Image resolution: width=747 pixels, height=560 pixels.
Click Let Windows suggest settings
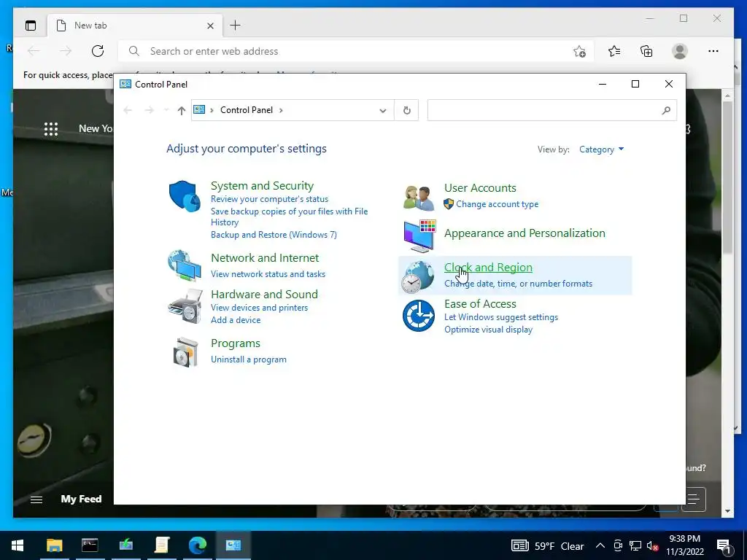tap(500, 317)
